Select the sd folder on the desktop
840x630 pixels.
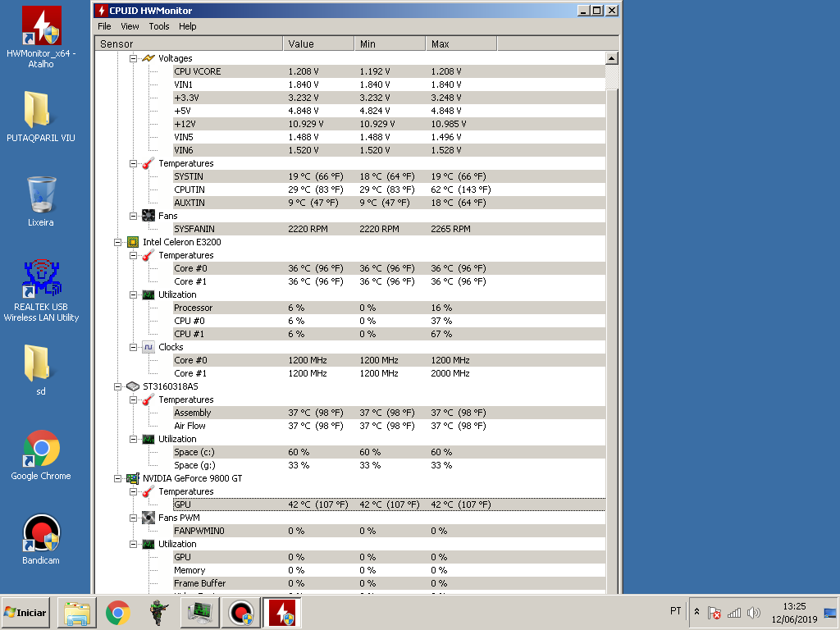pos(37,363)
